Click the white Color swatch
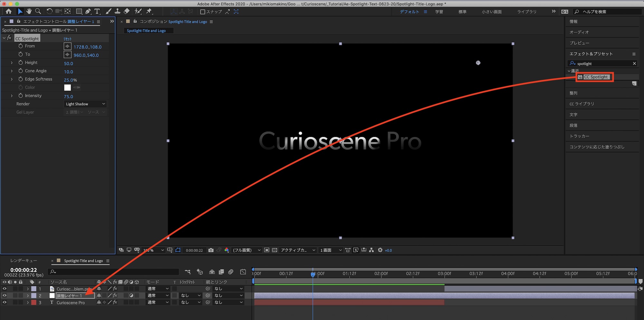This screenshot has width=644, height=320. 67,87
